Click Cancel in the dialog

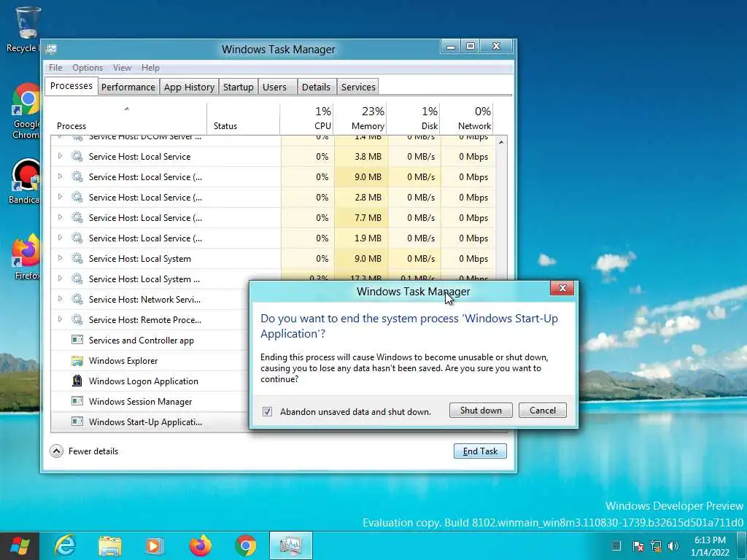(x=543, y=411)
